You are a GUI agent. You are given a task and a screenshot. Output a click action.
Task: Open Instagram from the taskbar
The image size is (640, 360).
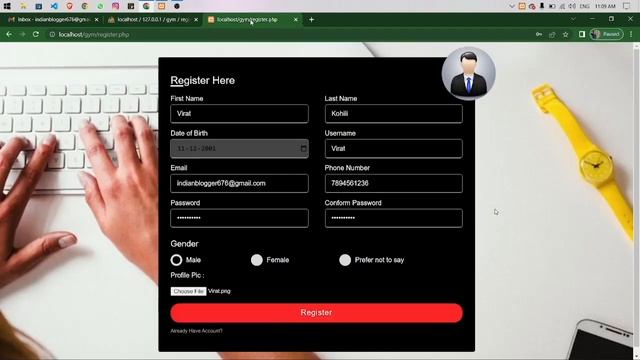pos(116,6)
